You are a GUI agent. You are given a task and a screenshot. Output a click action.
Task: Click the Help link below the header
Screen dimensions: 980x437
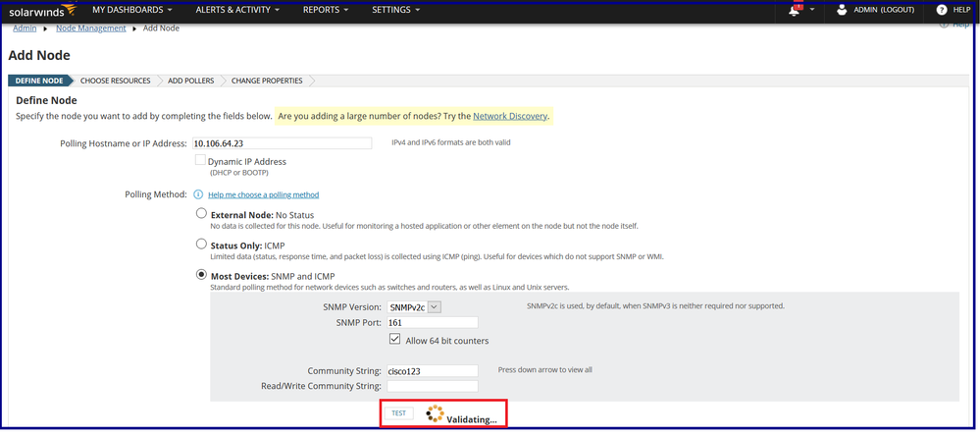(x=959, y=25)
